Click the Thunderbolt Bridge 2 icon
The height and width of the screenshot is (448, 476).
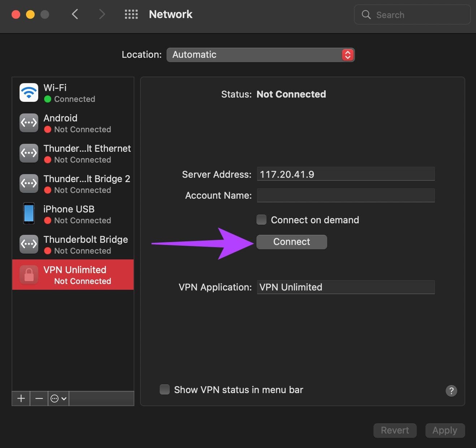[29, 183]
